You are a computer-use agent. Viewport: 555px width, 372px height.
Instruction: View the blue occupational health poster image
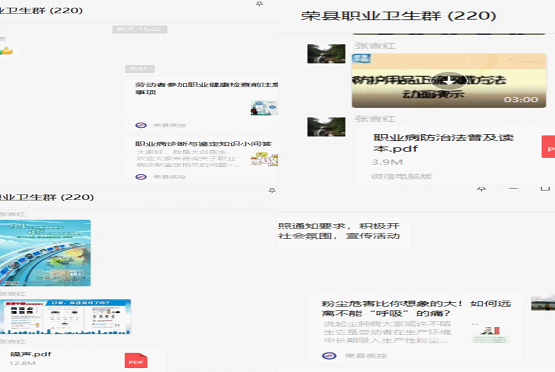pos(45,253)
